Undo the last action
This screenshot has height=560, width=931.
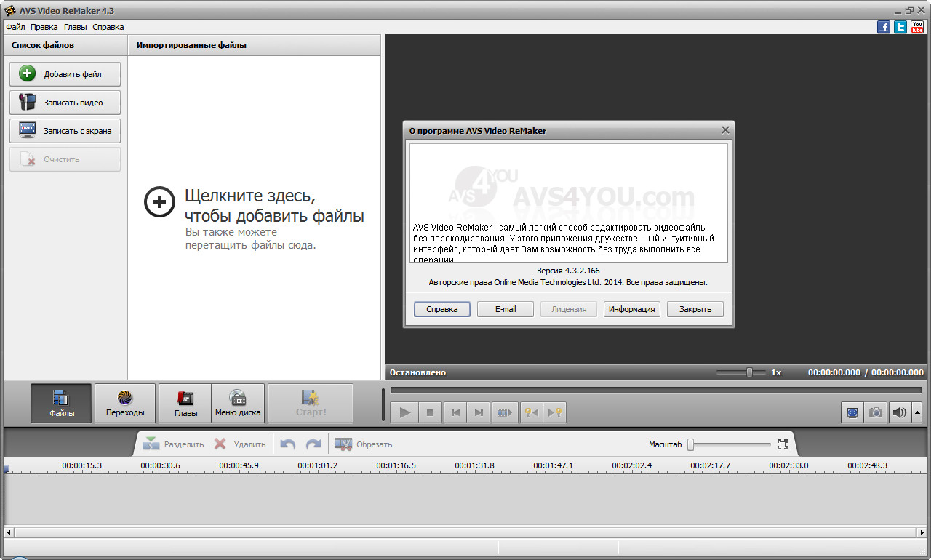288,444
